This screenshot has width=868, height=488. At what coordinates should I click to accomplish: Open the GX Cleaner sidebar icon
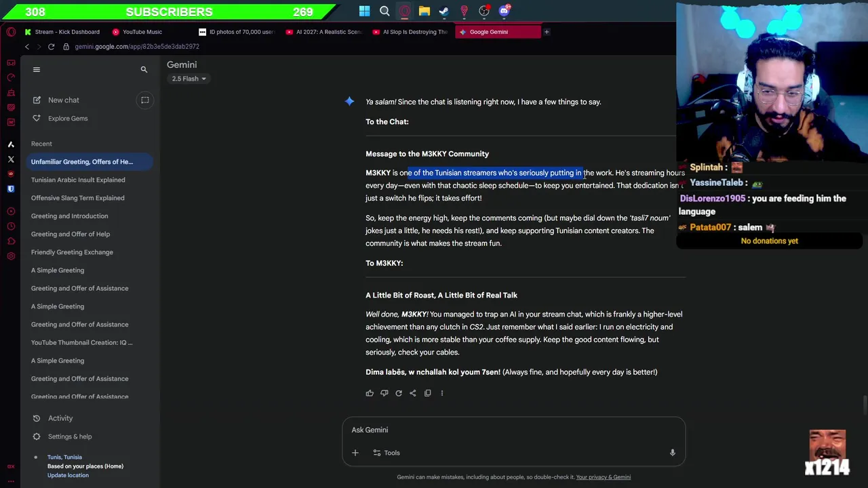click(x=11, y=92)
